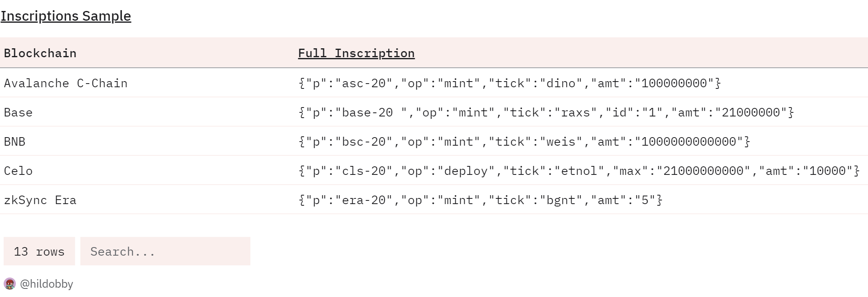The image size is (868, 297).
Task: Open the @hildobby author profile link
Action: point(46,284)
